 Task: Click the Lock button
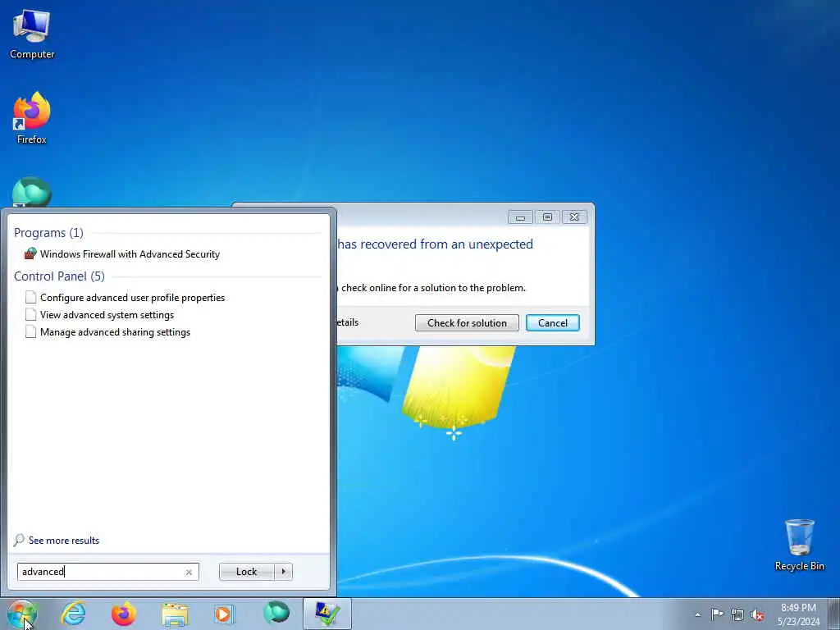coord(246,572)
